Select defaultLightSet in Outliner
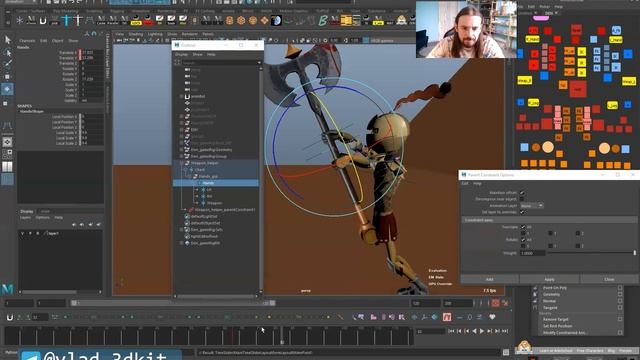The width and height of the screenshot is (640, 360). click(204, 216)
